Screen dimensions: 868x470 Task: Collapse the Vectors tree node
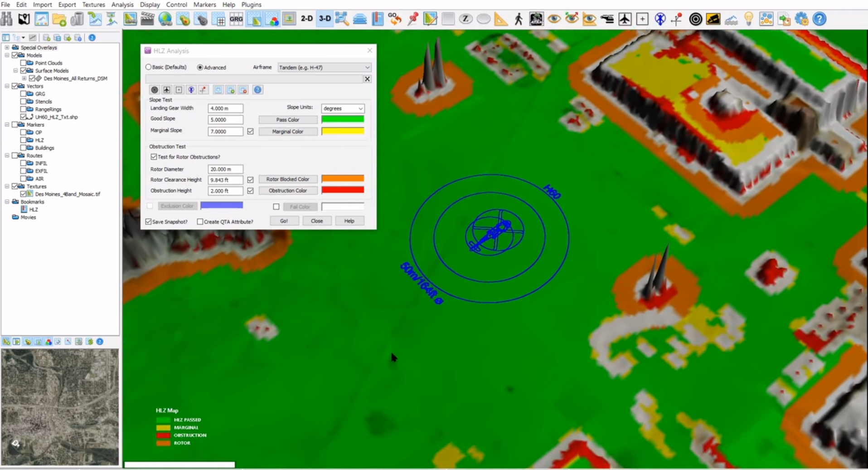point(7,86)
